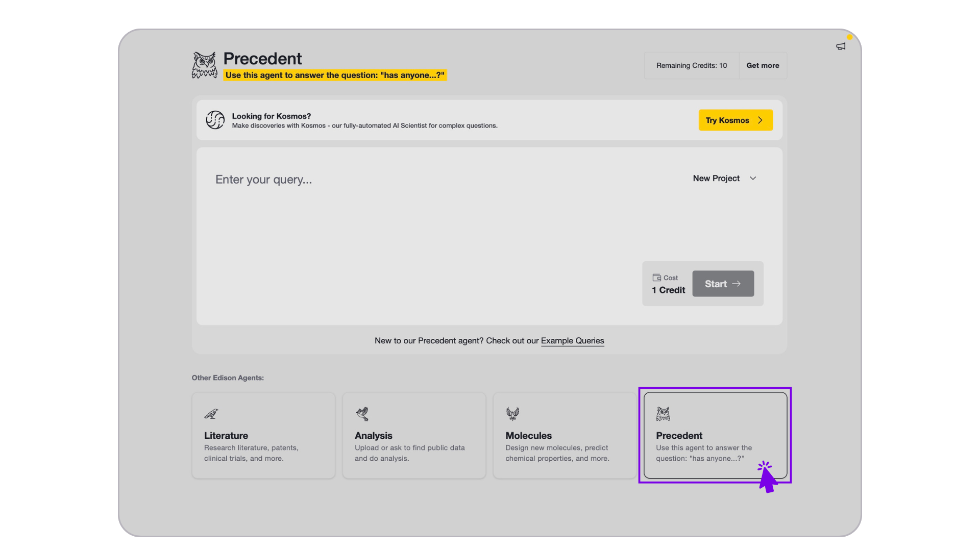The height and width of the screenshot is (551, 980).
Task: Click the Remaining Credits counter
Action: (691, 65)
